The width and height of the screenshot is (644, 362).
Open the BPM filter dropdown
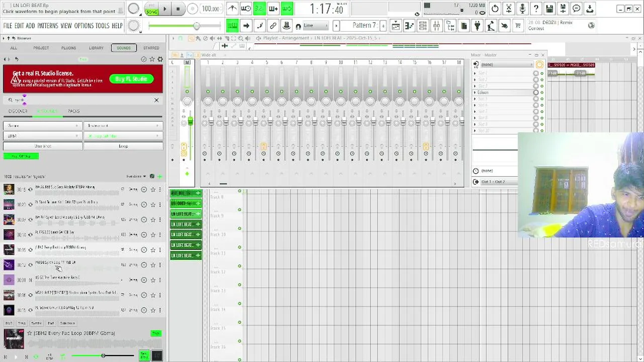point(43,136)
